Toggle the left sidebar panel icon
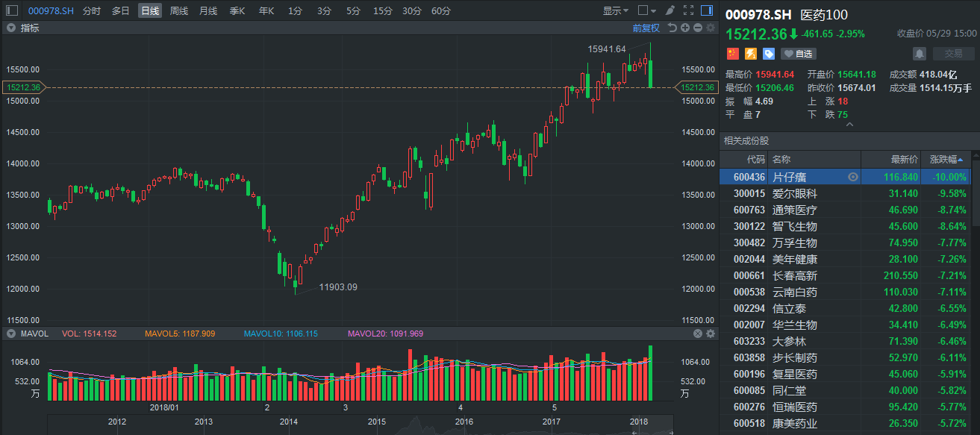 coord(11,10)
